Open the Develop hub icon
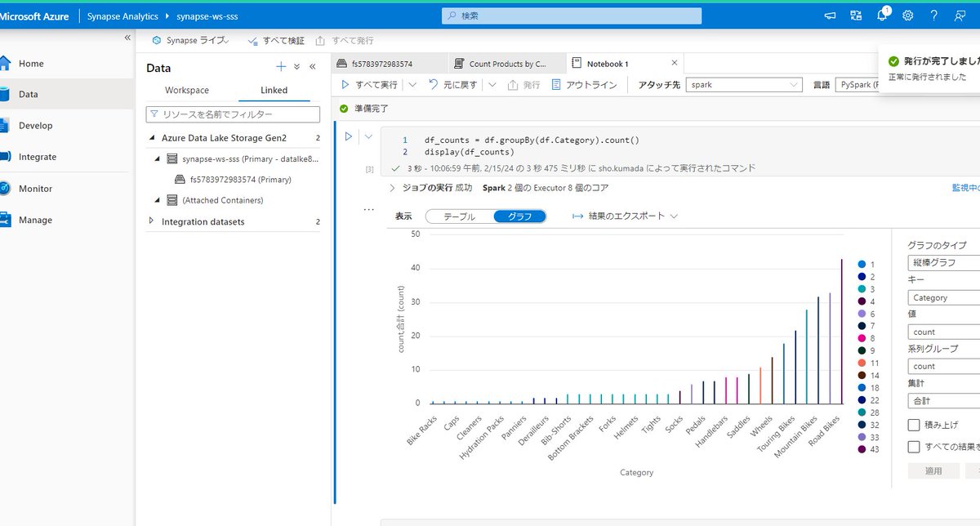The height and width of the screenshot is (526, 980). coord(5,125)
